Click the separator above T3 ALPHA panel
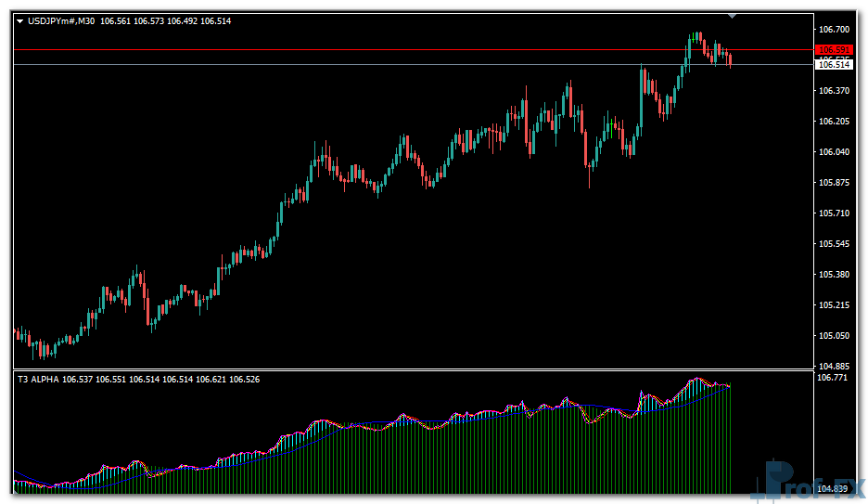 click(408, 370)
